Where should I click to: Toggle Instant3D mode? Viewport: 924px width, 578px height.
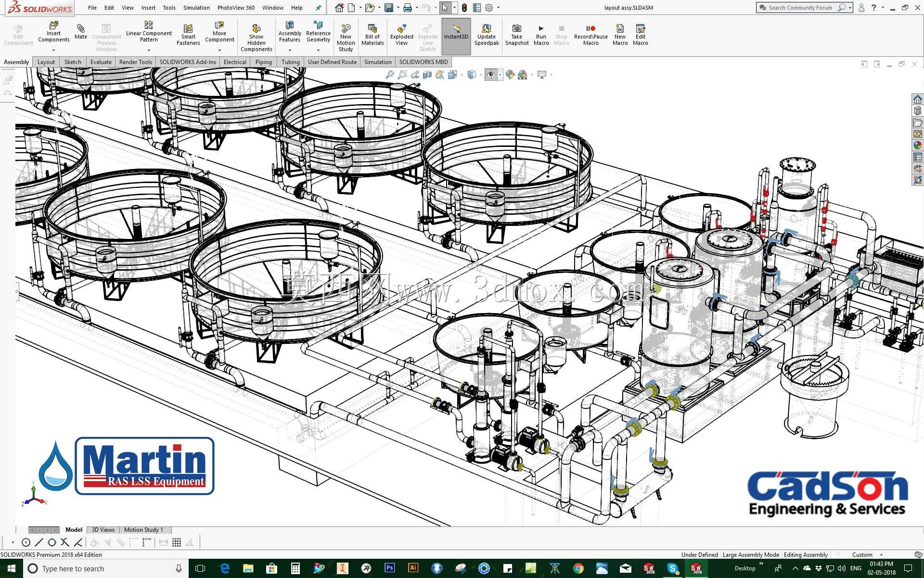(456, 37)
